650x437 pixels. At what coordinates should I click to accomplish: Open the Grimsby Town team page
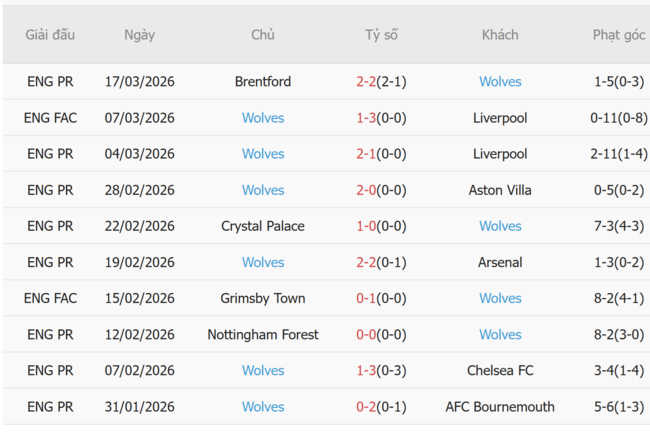pyautogui.click(x=263, y=298)
